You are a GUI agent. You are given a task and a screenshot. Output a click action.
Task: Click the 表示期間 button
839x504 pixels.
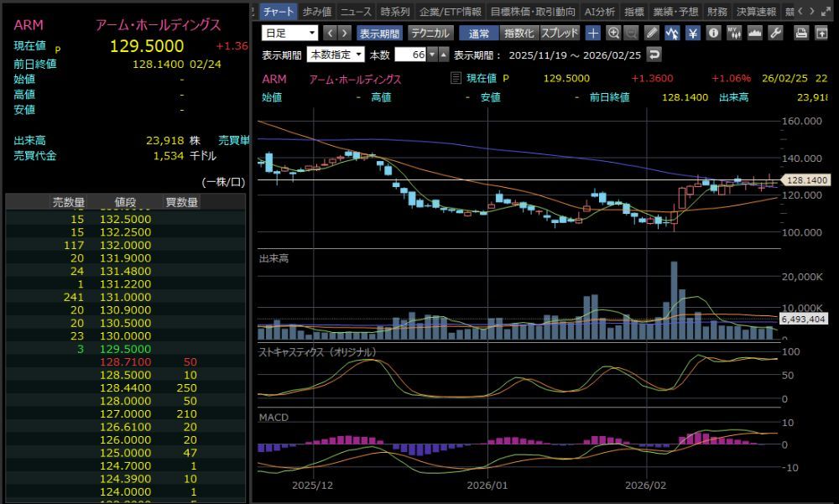(379, 34)
